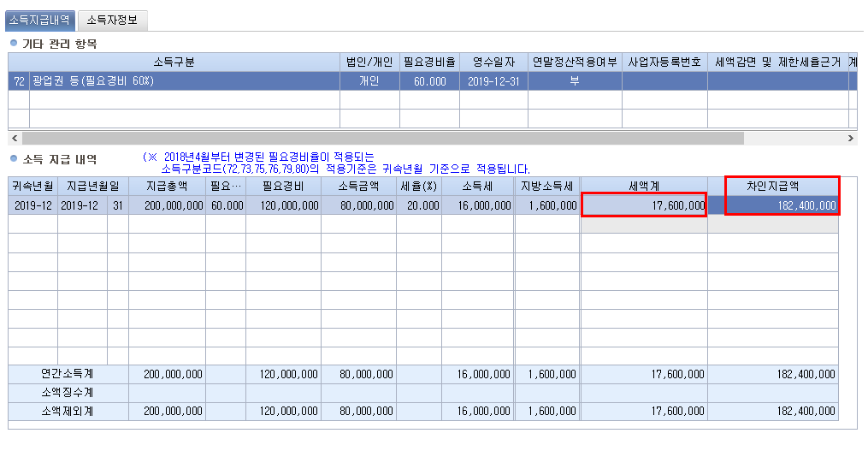Click the 세액계 cell showing 17,600,000
Screen dimensions: 868x451
click(644, 205)
